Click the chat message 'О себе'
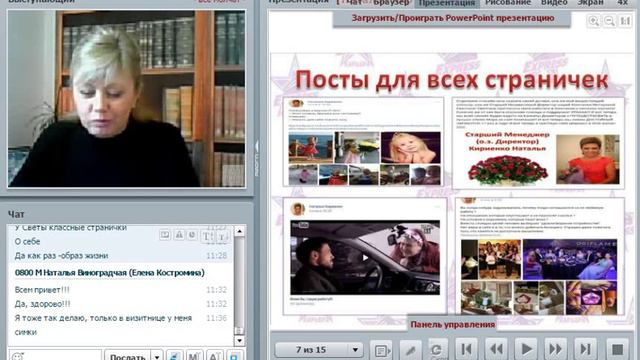 coord(27,242)
